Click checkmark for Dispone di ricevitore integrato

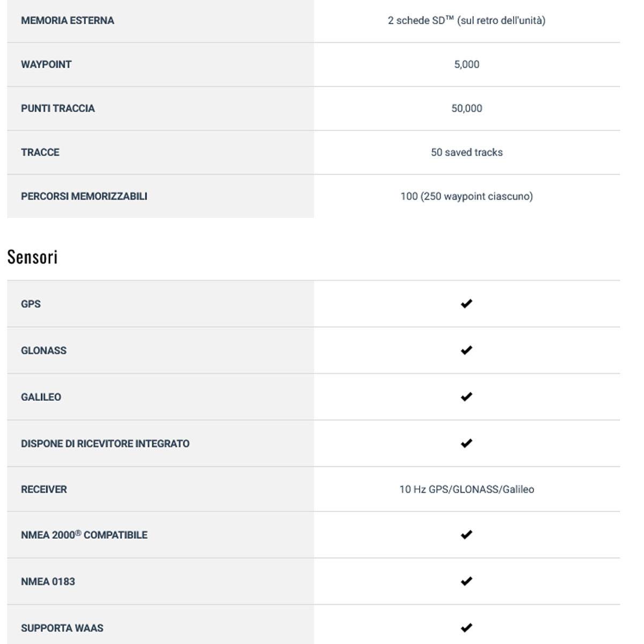point(466,443)
